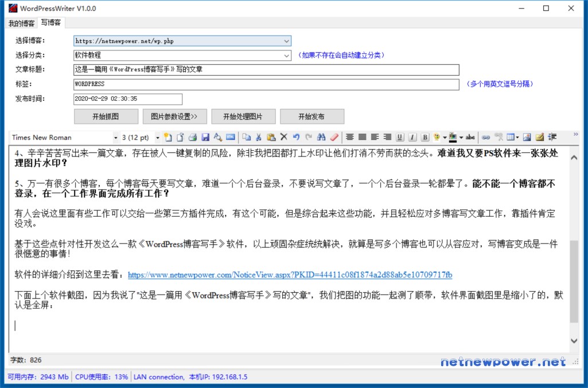Insert image with picture icon
Image resolution: width=588 pixels, height=388 pixels.
pyautogui.click(x=527, y=137)
